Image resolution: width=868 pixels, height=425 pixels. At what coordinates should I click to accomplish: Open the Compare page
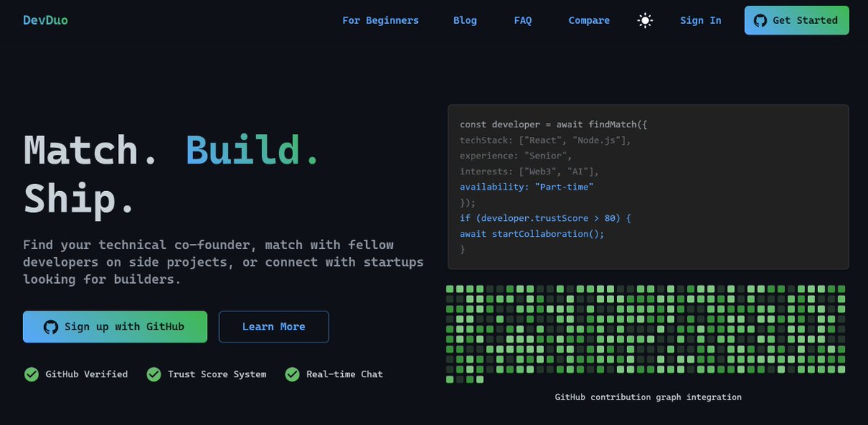coord(589,20)
